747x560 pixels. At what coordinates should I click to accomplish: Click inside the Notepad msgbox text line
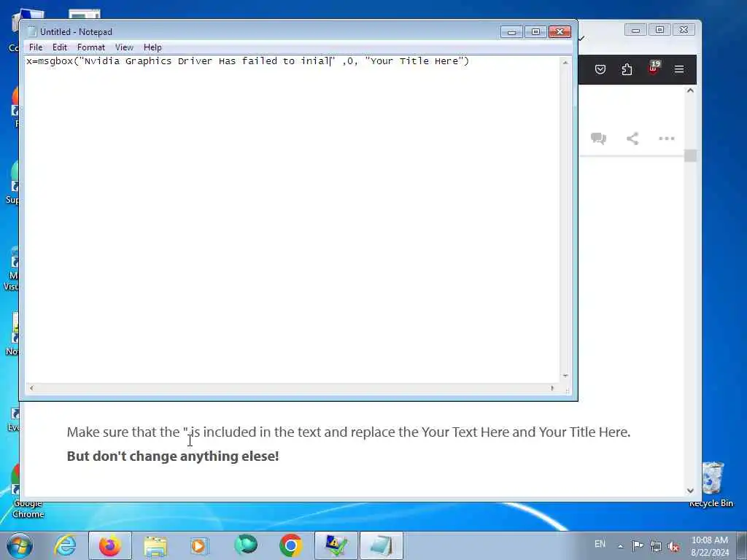(248, 61)
